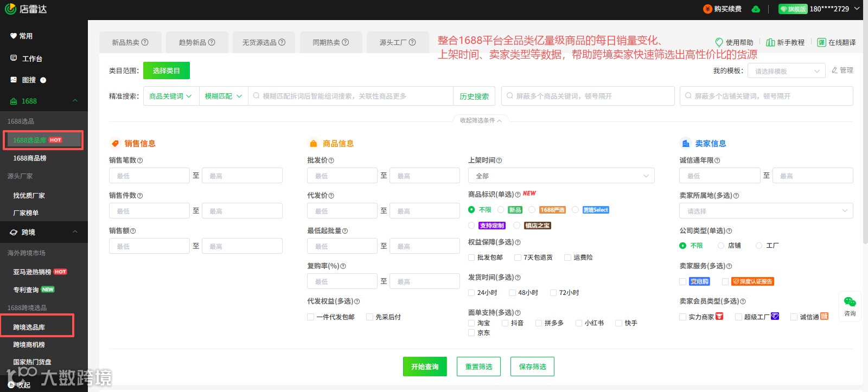Open the 请选择模板 template dropdown
Viewport: 868px width, 392px height.
coord(787,71)
